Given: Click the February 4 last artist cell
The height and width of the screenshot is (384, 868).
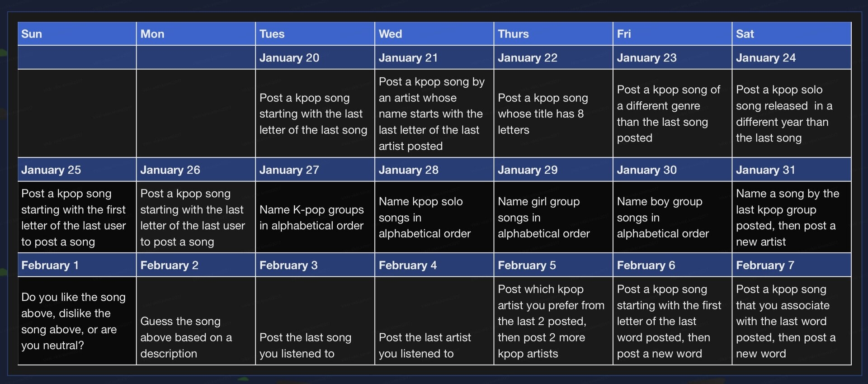Looking at the screenshot, I should click(x=434, y=321).
